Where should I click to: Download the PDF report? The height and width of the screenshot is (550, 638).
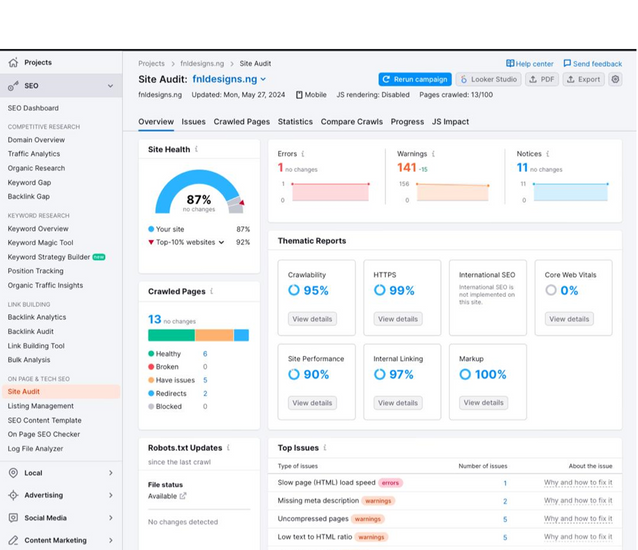coord(542,79)
